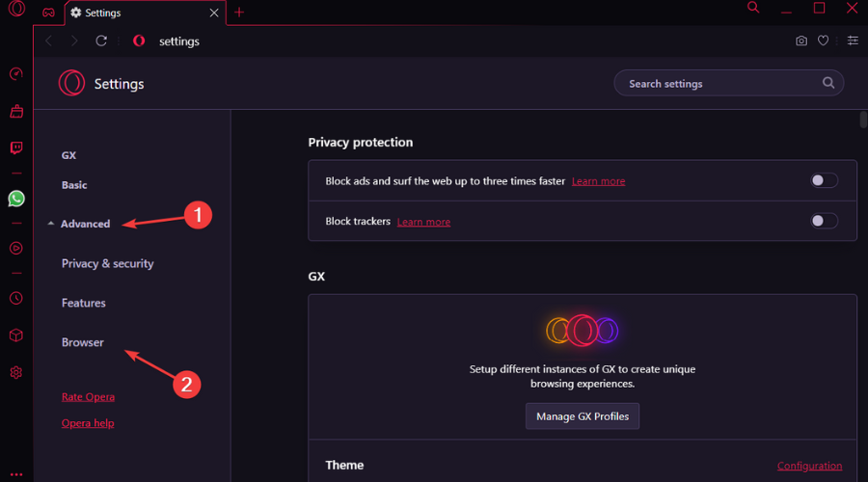Open Settings gear in sidebar
This screenshot has height=482, width=868.
pos(16,372)
